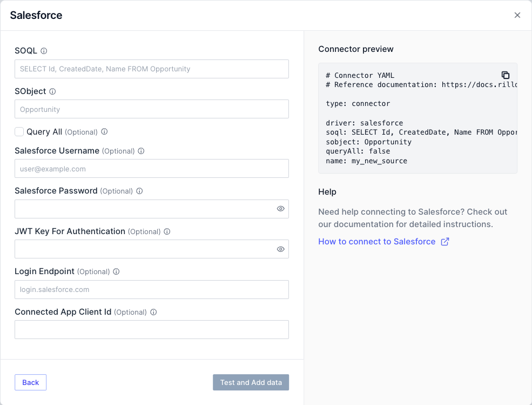The width and height of the screenshot is (532, 405).
Task: Click the Login Endpoint info icon
Action: (x=117, y=272)
